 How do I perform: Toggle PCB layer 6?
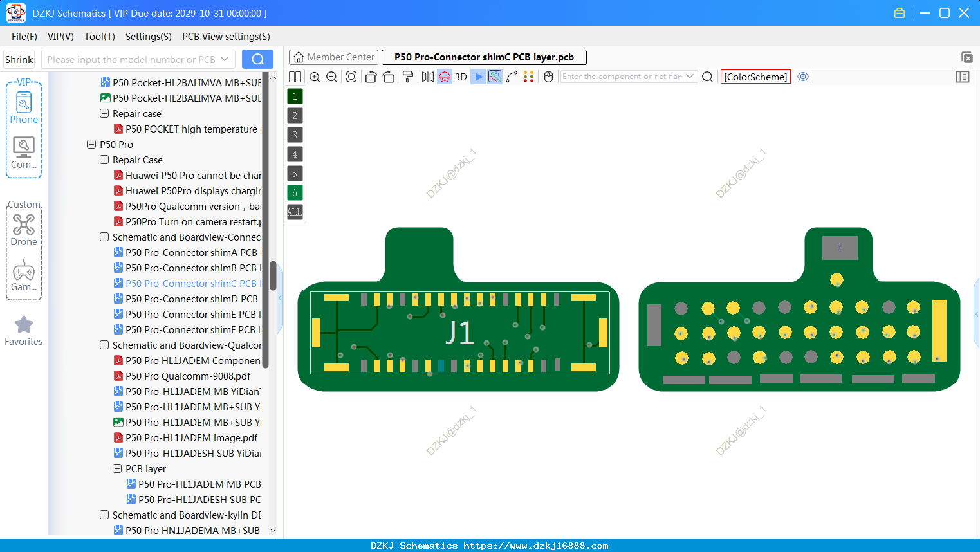click(295, 193)
